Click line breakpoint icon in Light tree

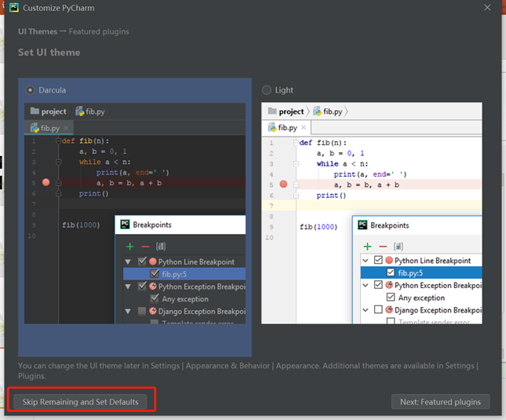coord(389,260)
